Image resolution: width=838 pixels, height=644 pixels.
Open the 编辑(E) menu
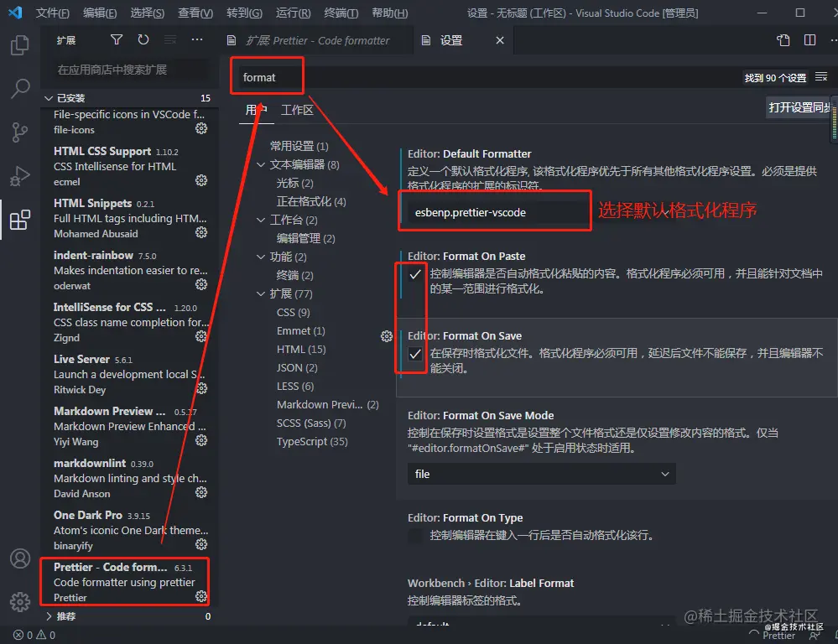(x=100, y=13)
